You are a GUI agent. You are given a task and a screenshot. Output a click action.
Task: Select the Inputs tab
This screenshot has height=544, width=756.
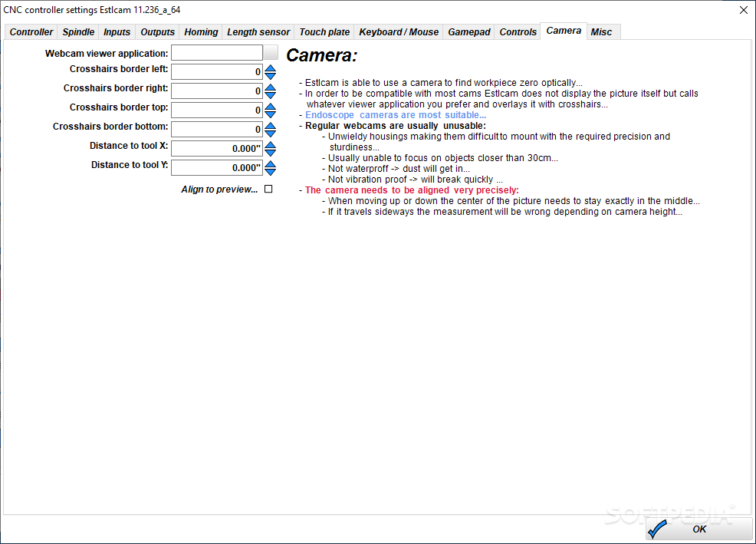click(117, 32)
